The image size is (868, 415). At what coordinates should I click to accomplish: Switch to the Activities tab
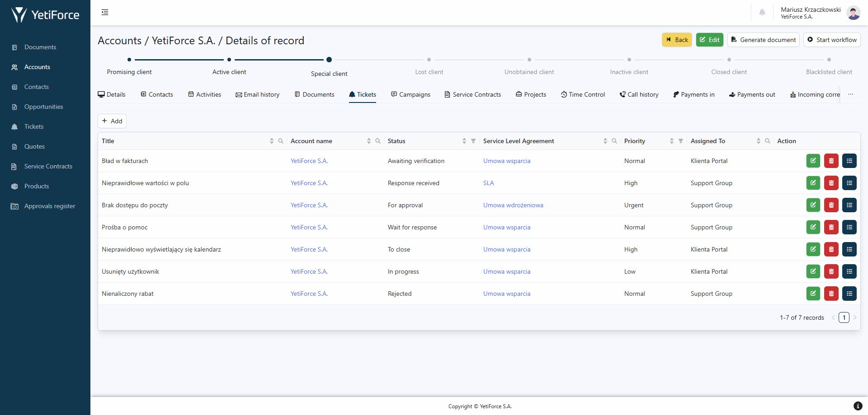(x=205, y=94)
